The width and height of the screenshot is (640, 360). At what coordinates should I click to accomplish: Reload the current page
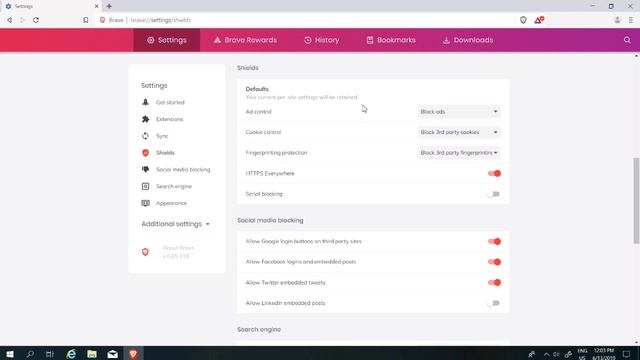pos(36,20)
